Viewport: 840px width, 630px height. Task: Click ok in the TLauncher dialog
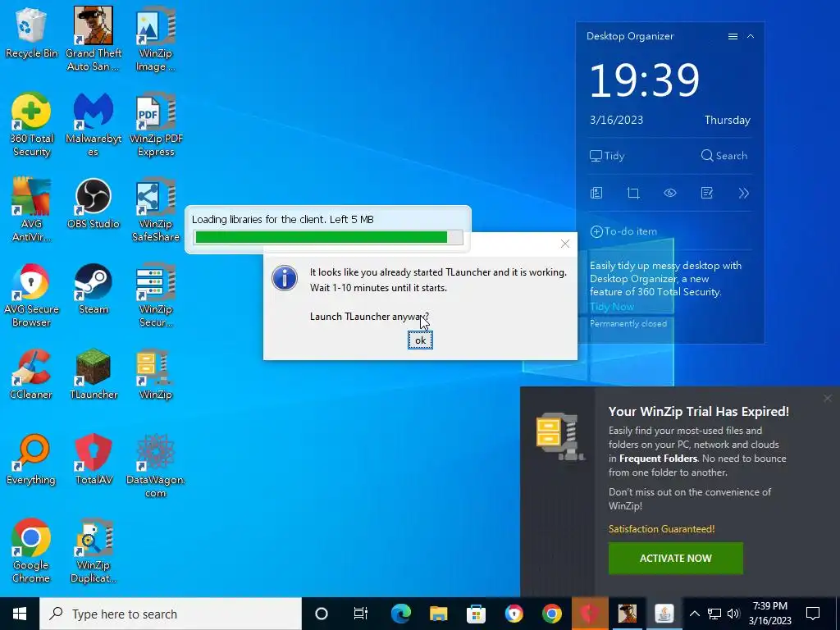coord(420,340)
